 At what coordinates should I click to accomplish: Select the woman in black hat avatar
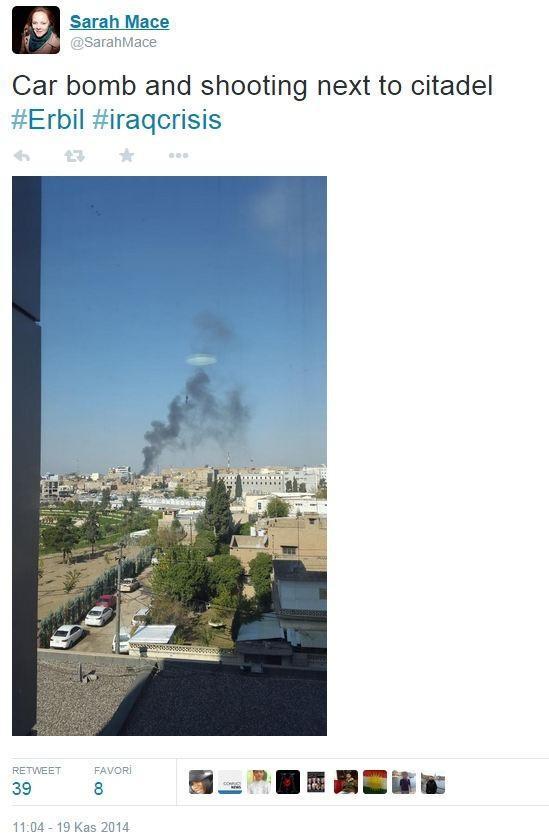coord(201,782)
